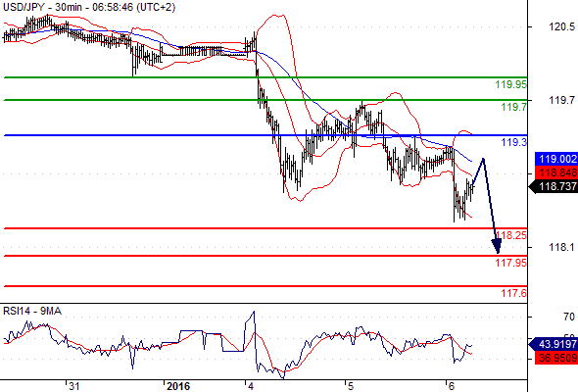Image resolution: width=578 pixels, height=392 pixels.
Task: Select the red 118.25 support label
Action: tap(511, 235)
